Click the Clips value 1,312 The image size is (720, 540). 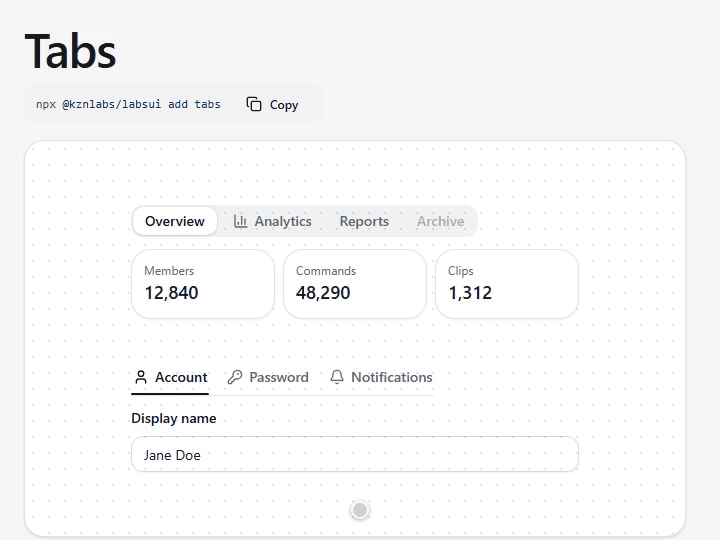(x=470, y=292)
